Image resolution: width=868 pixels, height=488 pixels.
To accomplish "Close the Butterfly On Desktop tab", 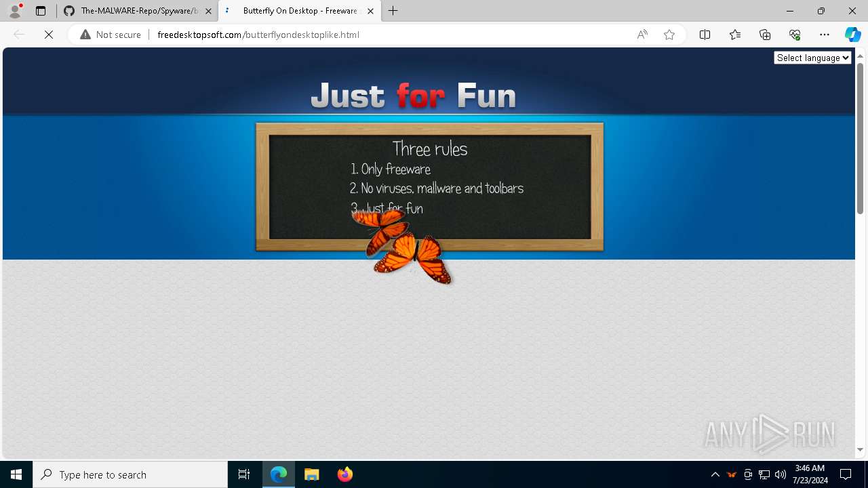I will 370,11.
